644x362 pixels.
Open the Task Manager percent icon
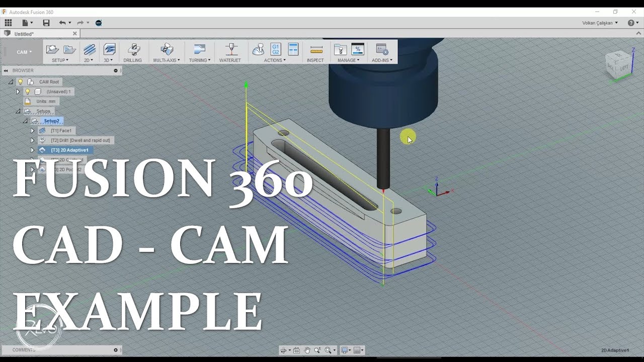click(358, 49)
